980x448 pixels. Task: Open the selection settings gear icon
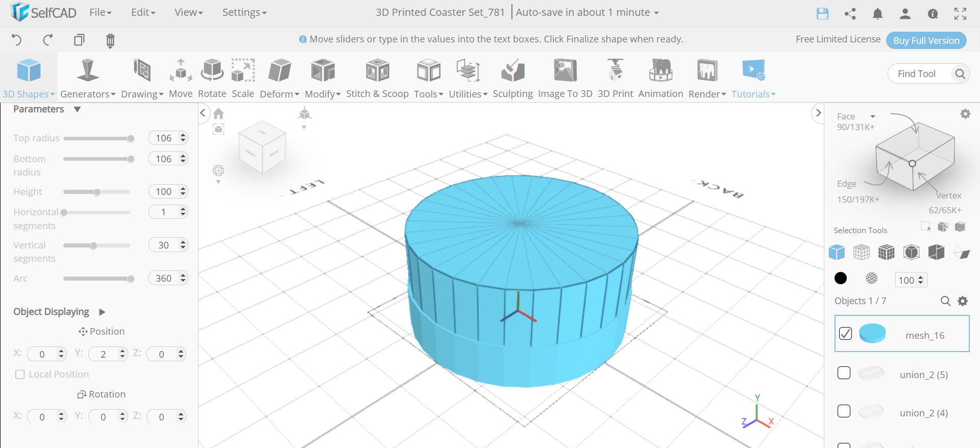pyautogui.click(x=965, y=114)
